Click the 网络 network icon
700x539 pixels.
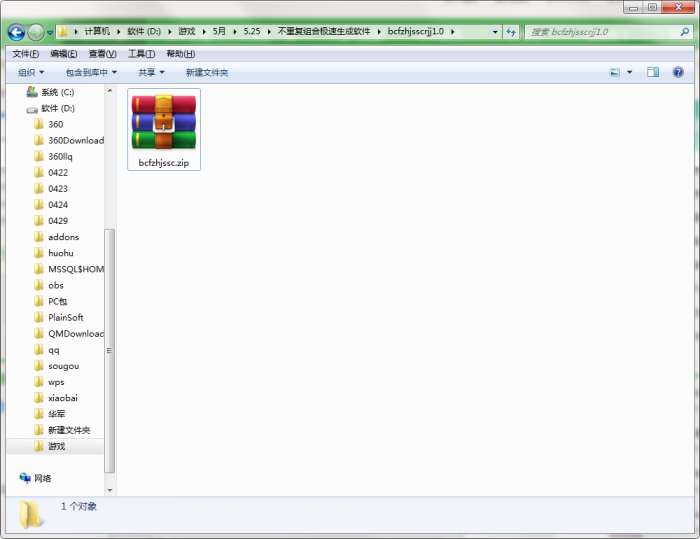coord(25,478)
